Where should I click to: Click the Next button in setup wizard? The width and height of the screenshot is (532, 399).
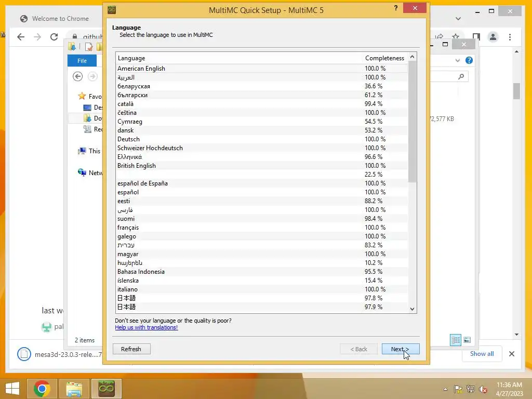(x=401, y=349)
